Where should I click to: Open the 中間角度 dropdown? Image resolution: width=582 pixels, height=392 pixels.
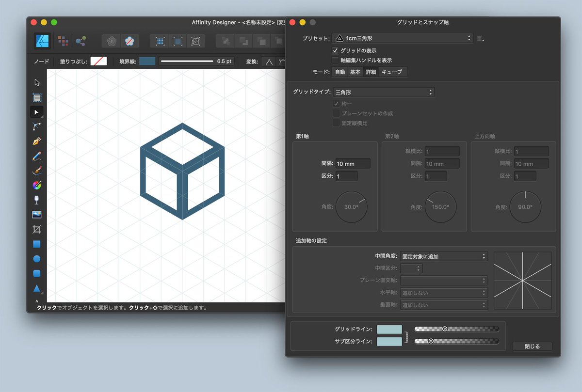(x=443, y=256)
